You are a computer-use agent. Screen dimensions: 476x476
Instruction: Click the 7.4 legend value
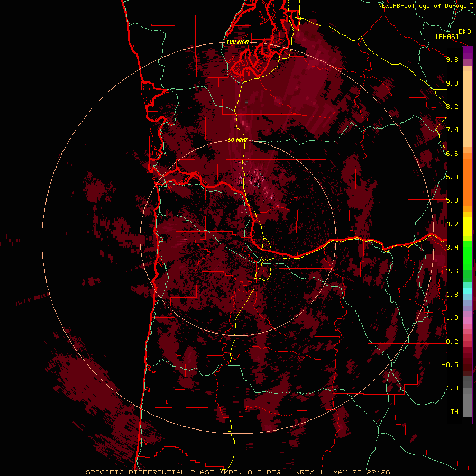(452, 130)
